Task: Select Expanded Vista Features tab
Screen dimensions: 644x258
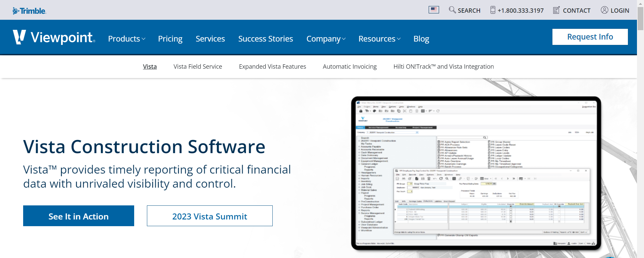Action: [272, 67]
